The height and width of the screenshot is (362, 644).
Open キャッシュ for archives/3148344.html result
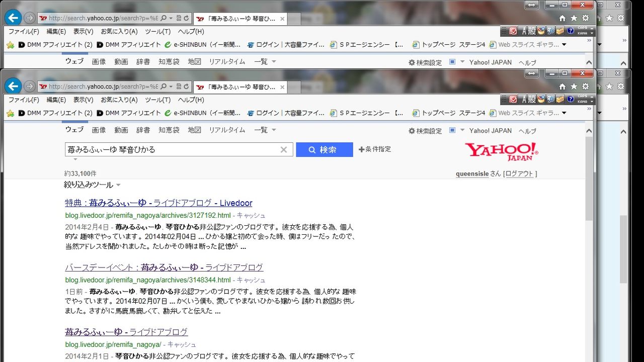click(251, 280)
